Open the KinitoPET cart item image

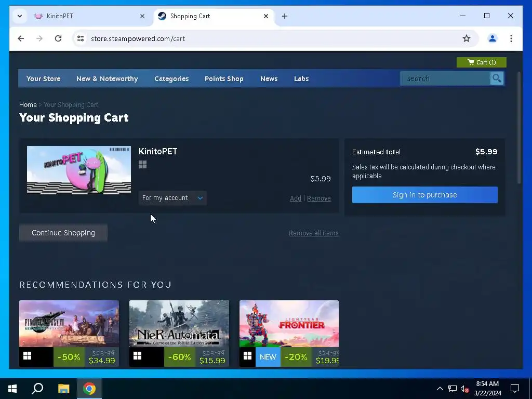pyautogui.click(x=79, y=170)
